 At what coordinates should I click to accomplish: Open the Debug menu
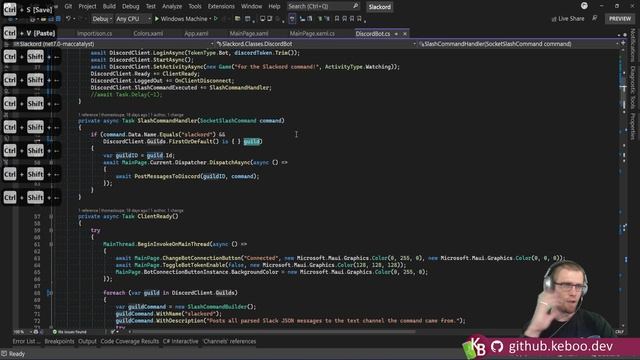point(131,7)
